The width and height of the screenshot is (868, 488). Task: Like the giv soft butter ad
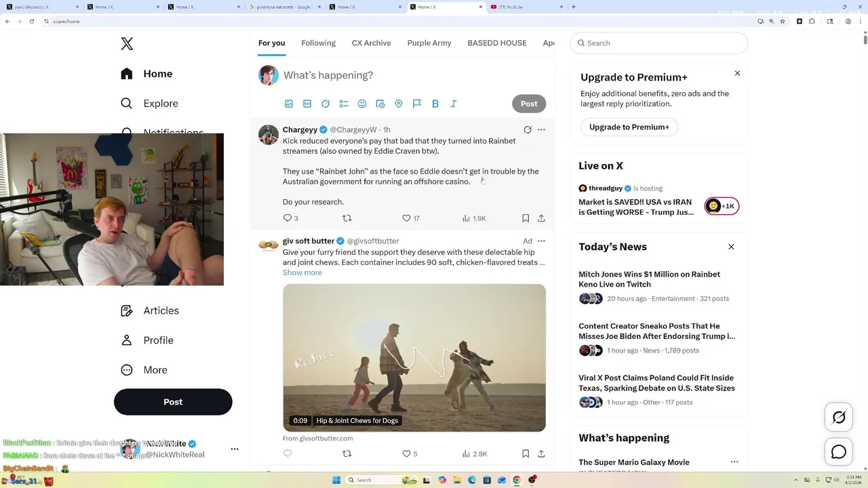coord(410,453)
